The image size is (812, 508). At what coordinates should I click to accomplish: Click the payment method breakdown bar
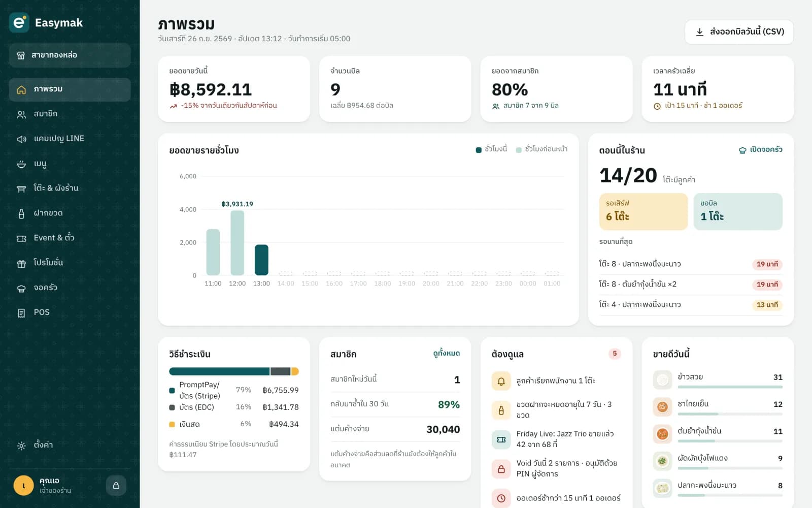[234, 371]
